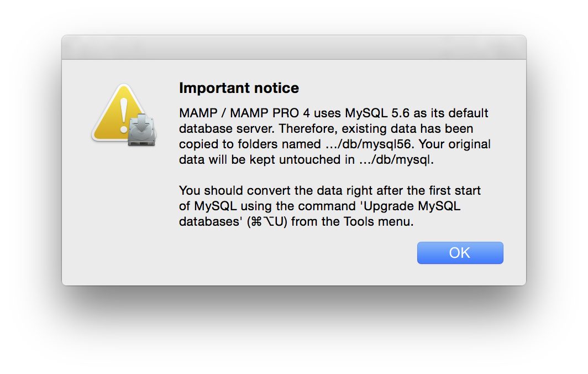
Task: Click the …/db/mysql56 folder path text
Action: 369,144
